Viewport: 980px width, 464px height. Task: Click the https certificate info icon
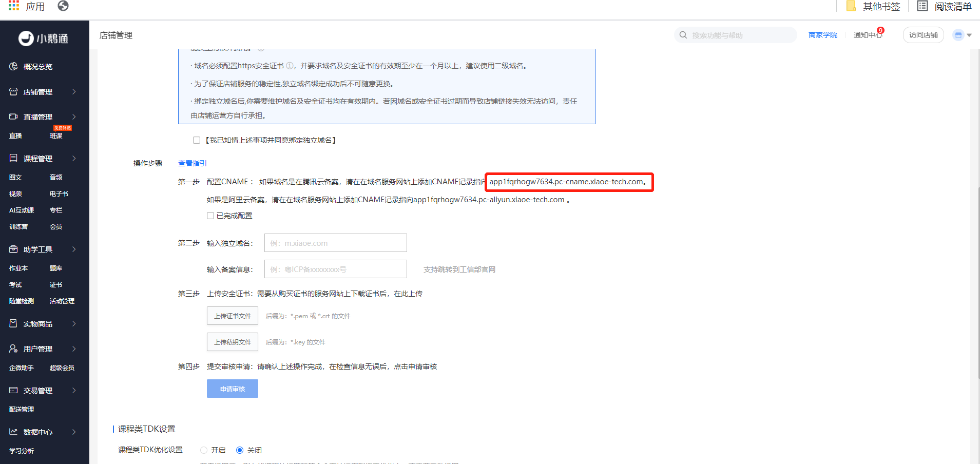(x=290, y=66)
